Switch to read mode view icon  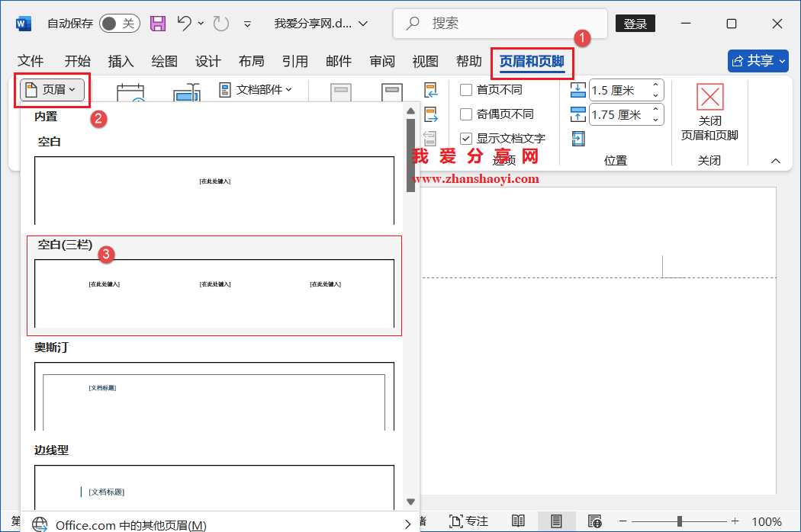[x=518, y=521]
